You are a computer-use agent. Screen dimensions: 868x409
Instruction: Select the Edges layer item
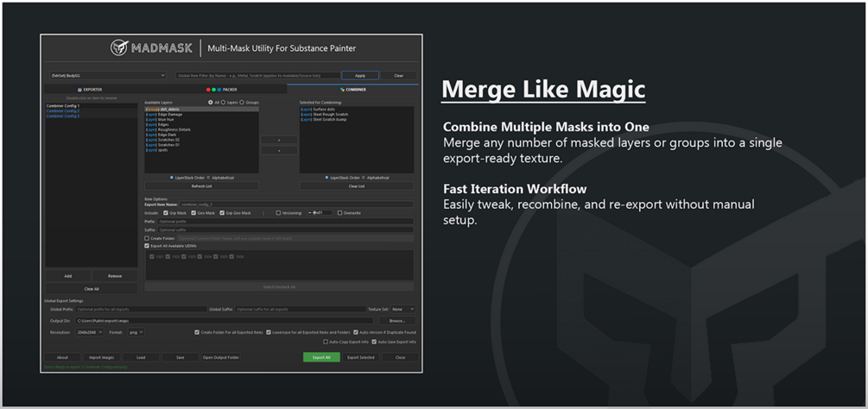pyautogui.click(x=201, y=124)
